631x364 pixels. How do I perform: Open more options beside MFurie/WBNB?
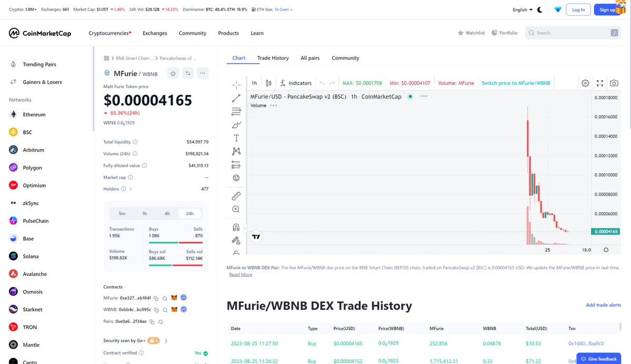202,74
